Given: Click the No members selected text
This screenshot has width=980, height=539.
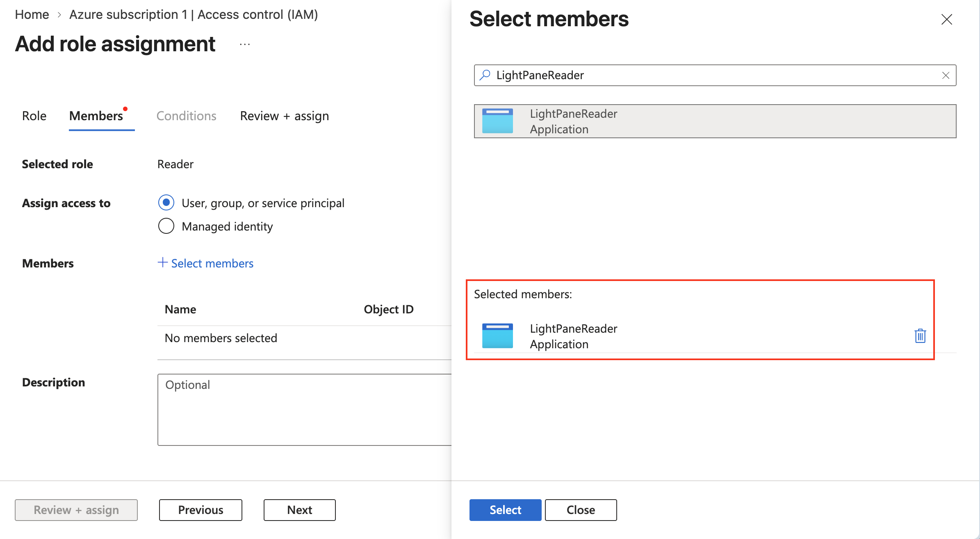Looking at the screenshot, I should coord(221,338).
